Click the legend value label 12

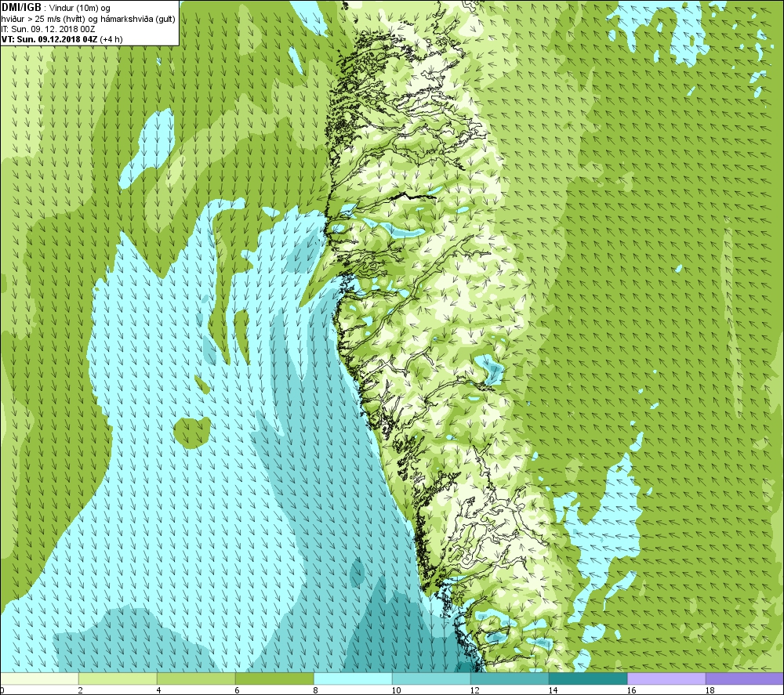tap(474, 690)
